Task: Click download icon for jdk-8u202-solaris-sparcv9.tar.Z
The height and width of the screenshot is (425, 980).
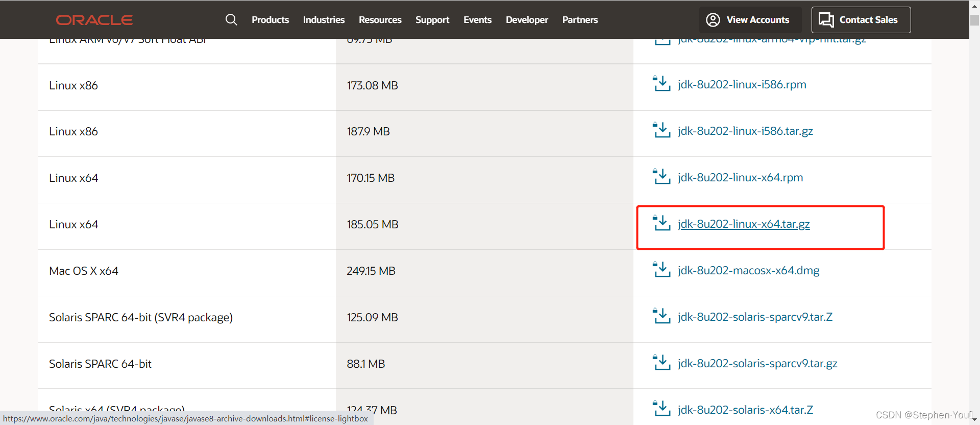Action: click(x=662, y=316)
